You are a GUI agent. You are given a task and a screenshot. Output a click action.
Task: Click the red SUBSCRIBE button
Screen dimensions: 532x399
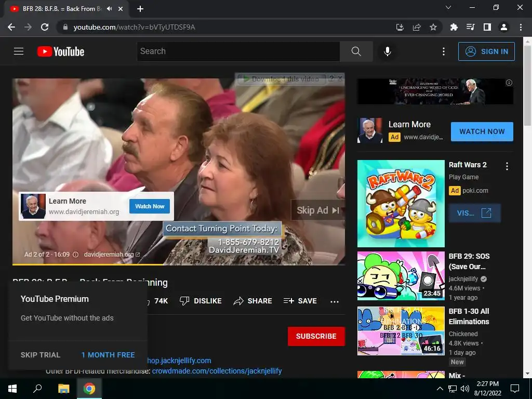pyautogui.click(x=316, y=336)
